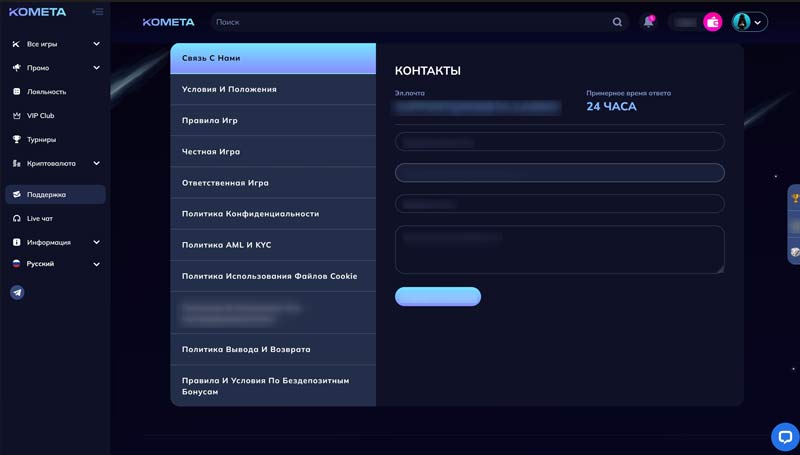800x455 pixels.
Task: Focus the large message text area
Action: click(559, 249)
